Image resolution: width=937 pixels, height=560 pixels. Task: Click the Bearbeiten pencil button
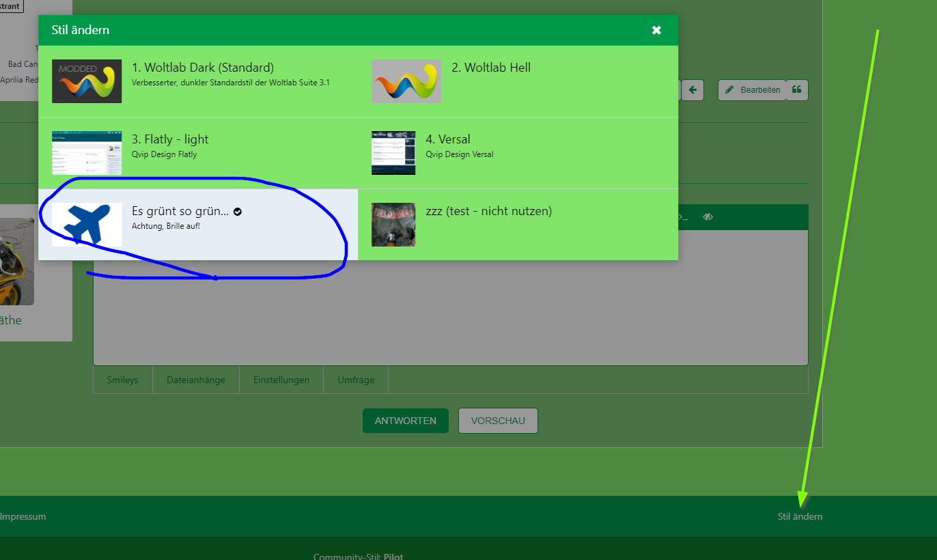[752, 90]
